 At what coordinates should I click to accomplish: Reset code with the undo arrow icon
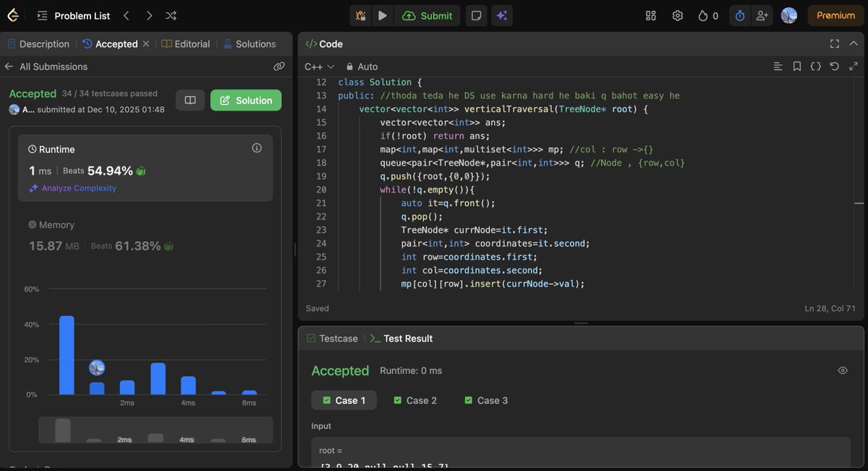point(835,67)
